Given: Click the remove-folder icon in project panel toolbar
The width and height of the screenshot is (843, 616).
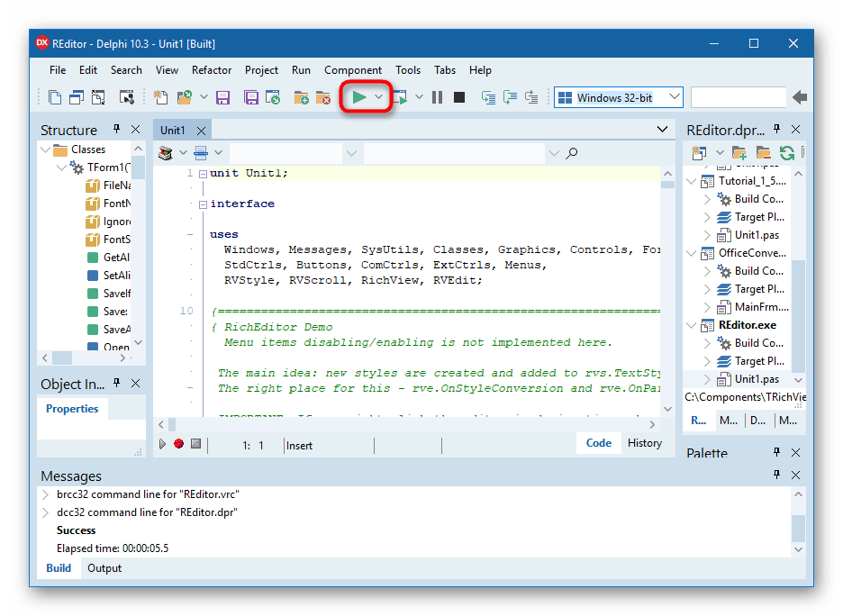Looking at the screenshot, I should 764,153.
